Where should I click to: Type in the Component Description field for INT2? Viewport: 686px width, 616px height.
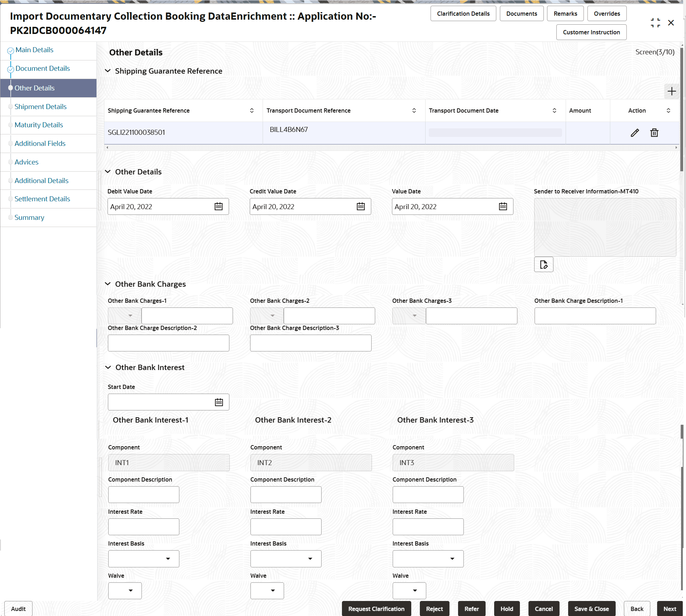click(285, 494)
